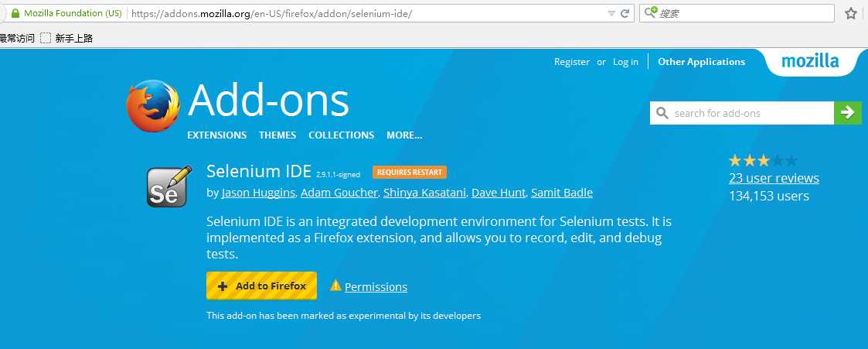Click the 134,153 users text
Screen dimensions: 868x349
(x=769, y=196)
